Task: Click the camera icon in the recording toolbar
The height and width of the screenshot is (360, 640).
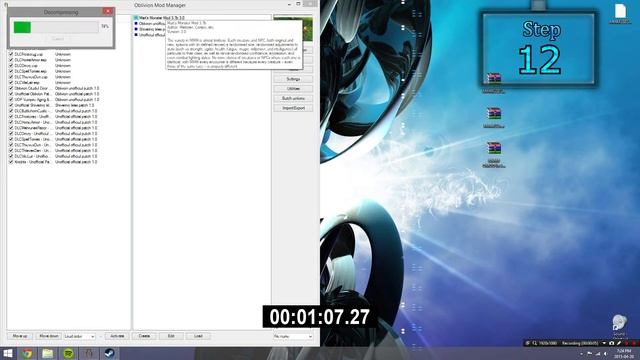Action: coord(611,343)
